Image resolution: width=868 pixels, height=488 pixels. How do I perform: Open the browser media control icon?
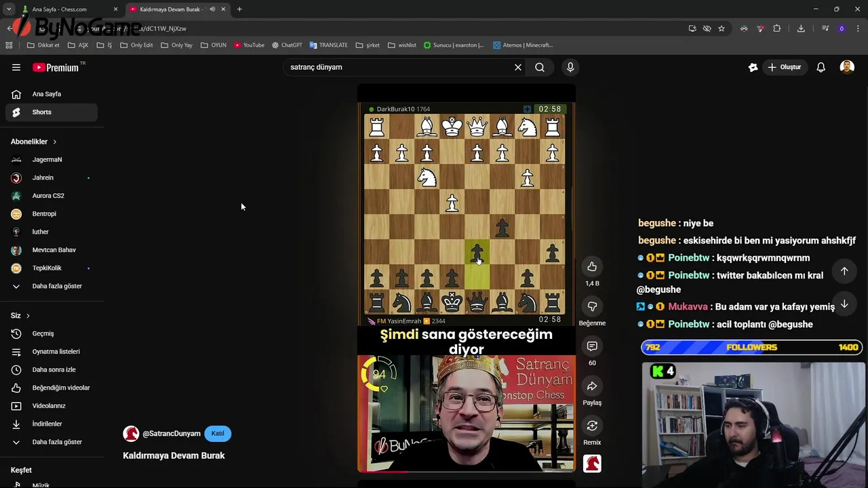tap(825, 28)
